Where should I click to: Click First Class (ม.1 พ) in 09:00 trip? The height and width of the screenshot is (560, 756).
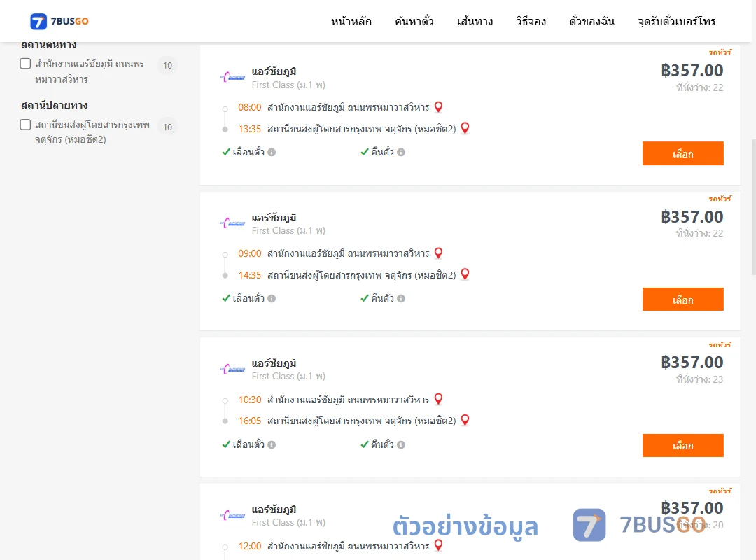[x=288, y=230]
